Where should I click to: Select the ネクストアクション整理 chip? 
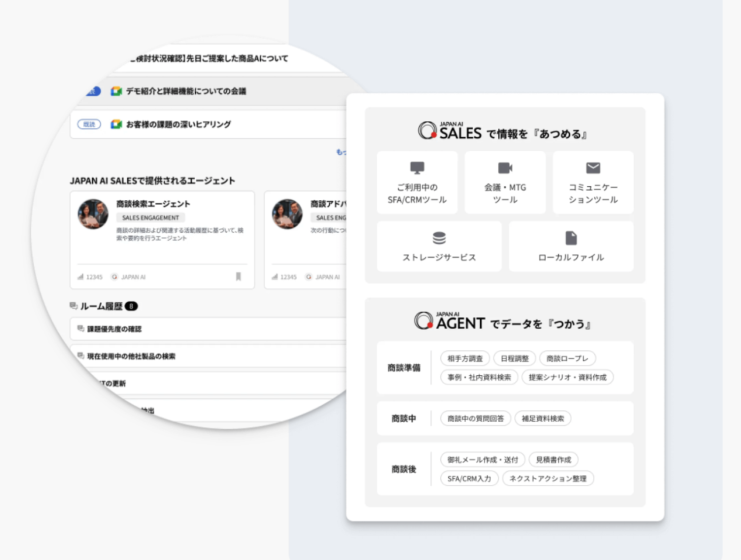[548, 478]
